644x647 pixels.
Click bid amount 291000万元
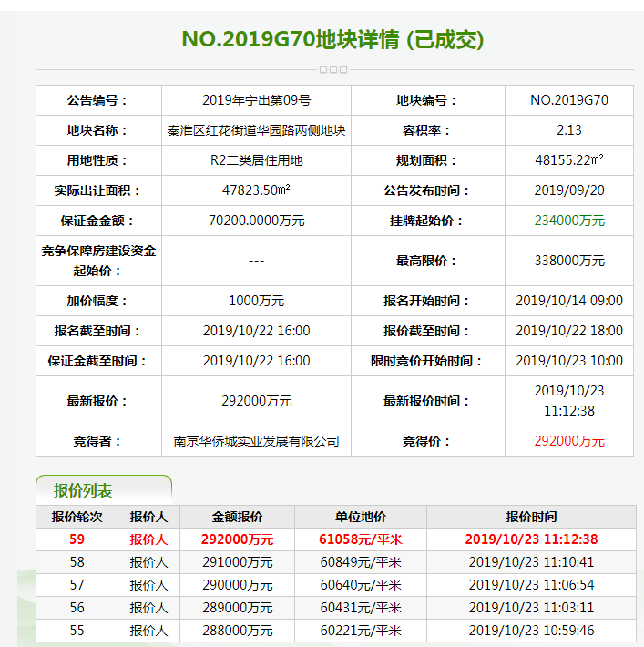coord(237,562)
